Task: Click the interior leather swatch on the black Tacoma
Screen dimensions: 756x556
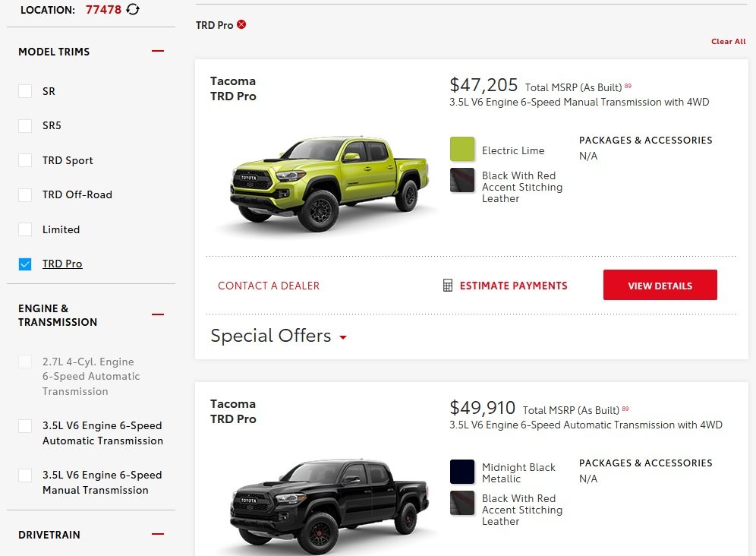Action: point(462,503)
